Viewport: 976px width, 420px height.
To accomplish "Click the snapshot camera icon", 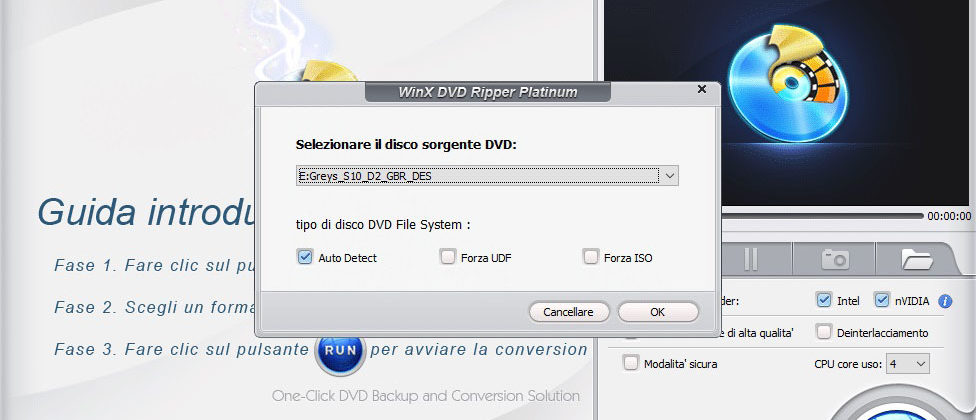I will point(834,259).
